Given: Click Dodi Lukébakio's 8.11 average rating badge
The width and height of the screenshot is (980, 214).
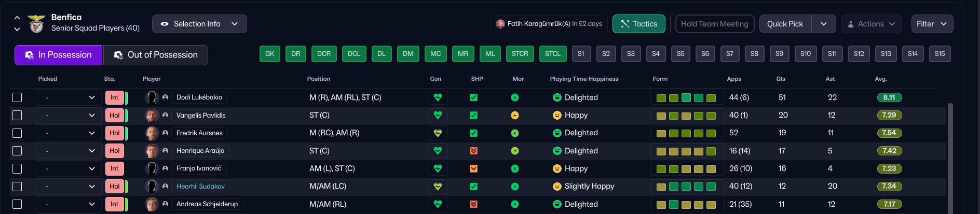Looking at the screenshot, I should [x=889, y=97].
